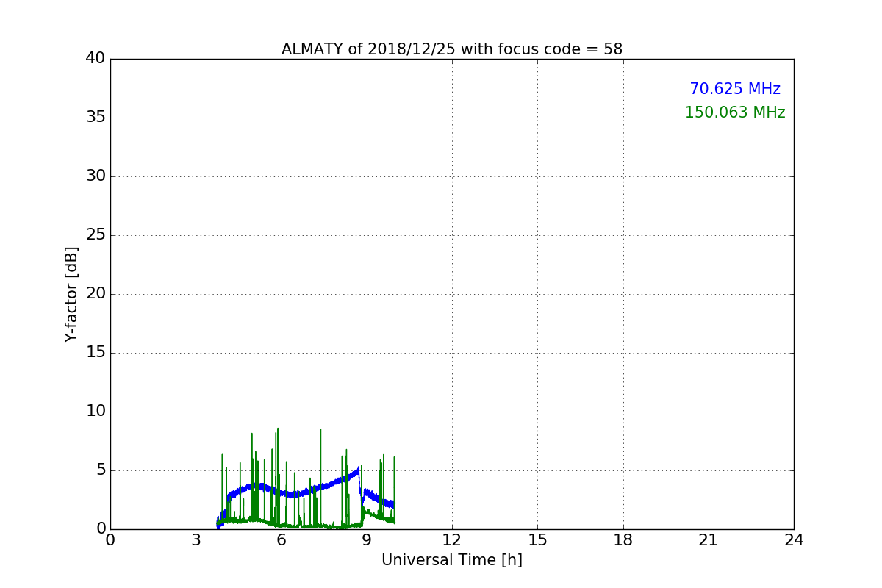Select the blue 70.625 MHz legend label

735,89
